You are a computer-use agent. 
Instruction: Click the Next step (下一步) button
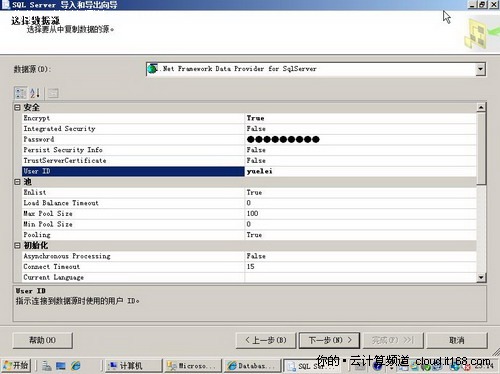329,340
